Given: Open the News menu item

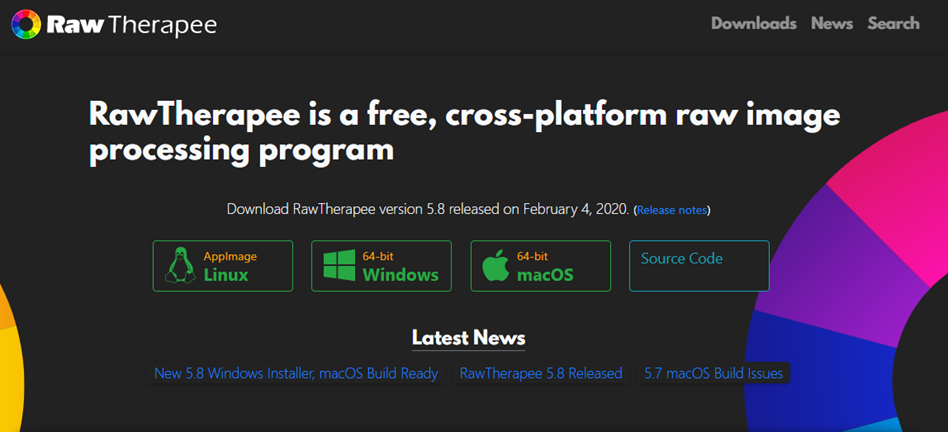Looking at the screenshot, I should point(832,24).
